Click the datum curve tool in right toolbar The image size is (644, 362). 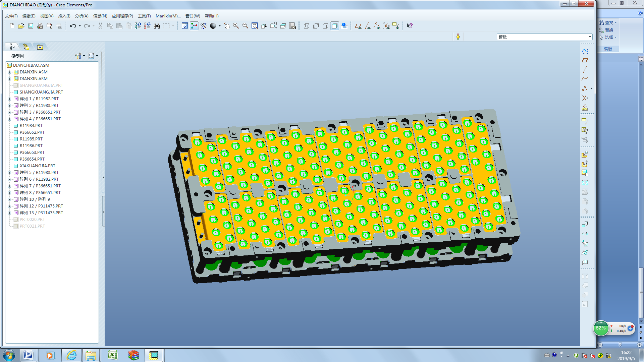tap(585, 79)
